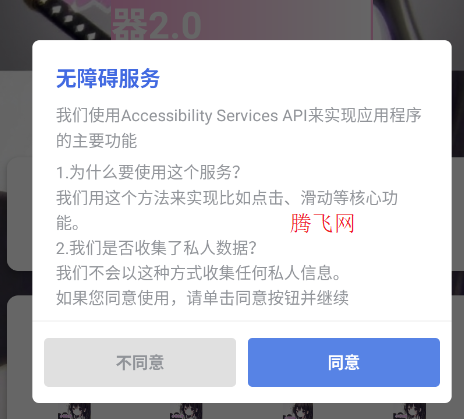Click the sword hilt image behind the dialog
The width and height of the screenshot is (464, 419).
[71, 18]
